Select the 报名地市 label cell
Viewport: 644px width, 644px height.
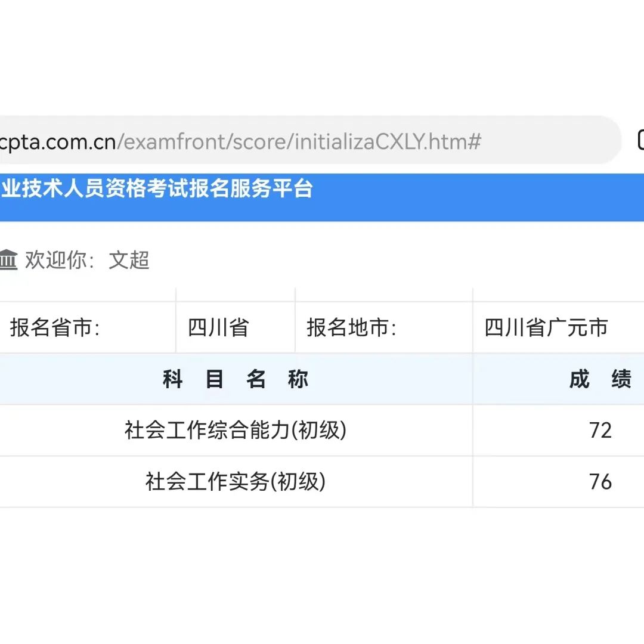[x=352, y=328]
